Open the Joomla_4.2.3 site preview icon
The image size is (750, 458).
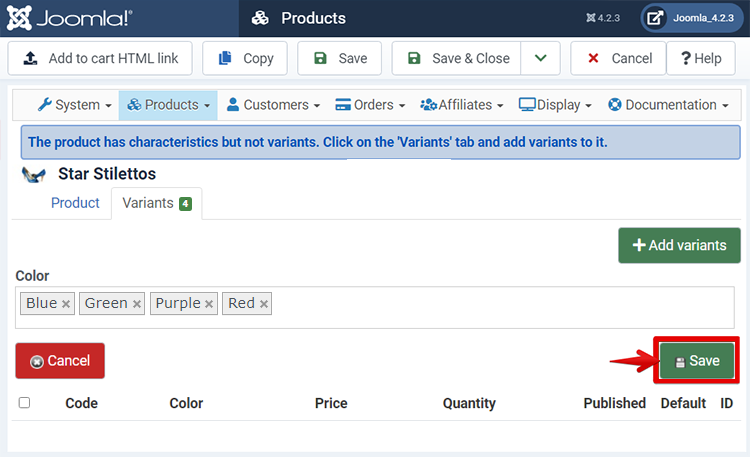[654, 18]
